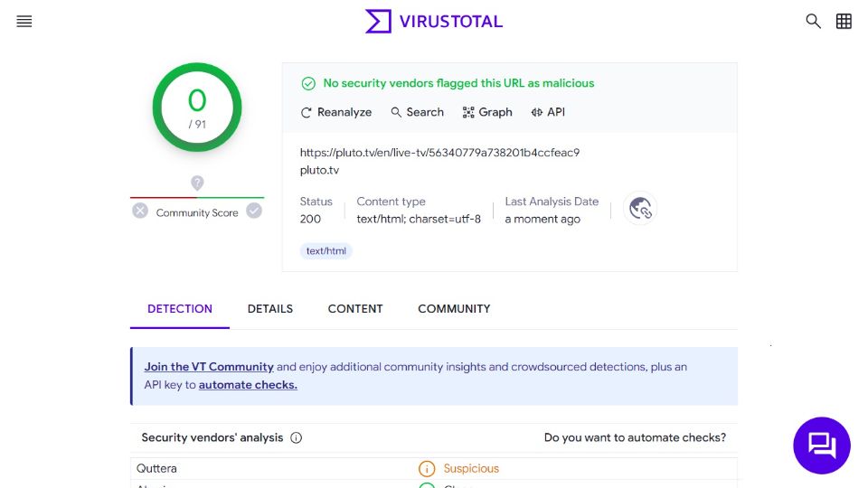Click the community score question mark icon
The height and width of the screenshot is (488, 868).
pyautogui.click(x=197, y=183)
